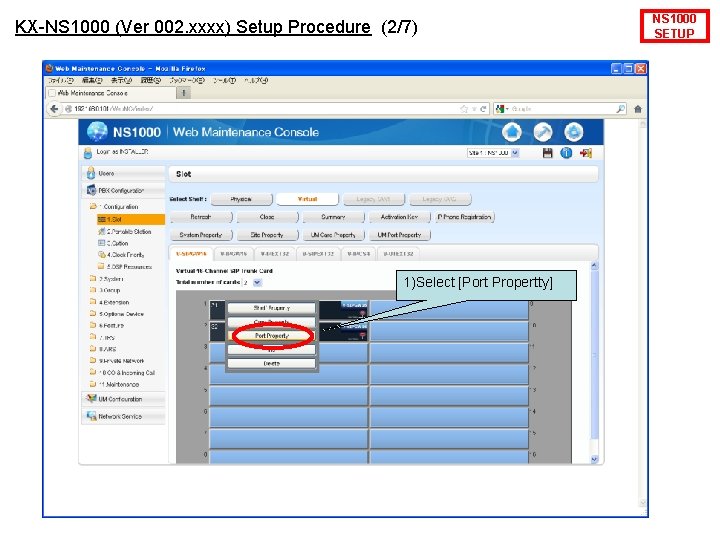This screenshot has width=720, height=540.
Task: Switch to V-UTEXT32 card tab
Action: (399, 253)
